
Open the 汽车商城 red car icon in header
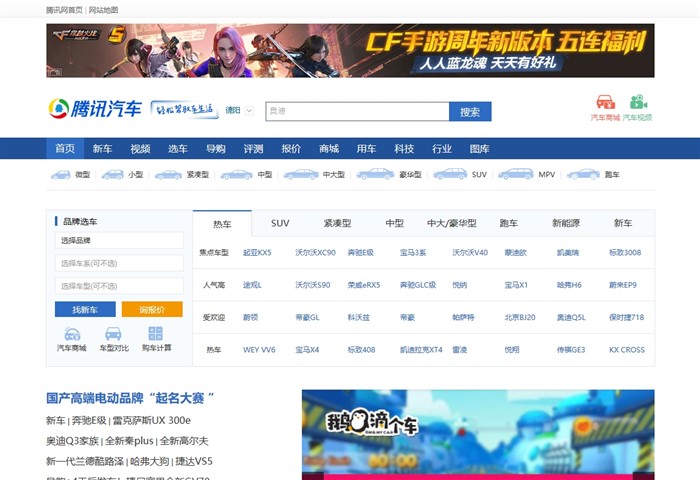[x=605, y=102]
